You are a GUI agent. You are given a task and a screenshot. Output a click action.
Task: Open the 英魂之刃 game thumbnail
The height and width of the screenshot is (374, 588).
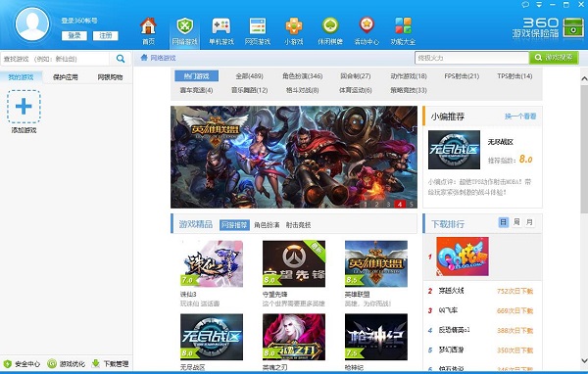click(x=294, y=337)
